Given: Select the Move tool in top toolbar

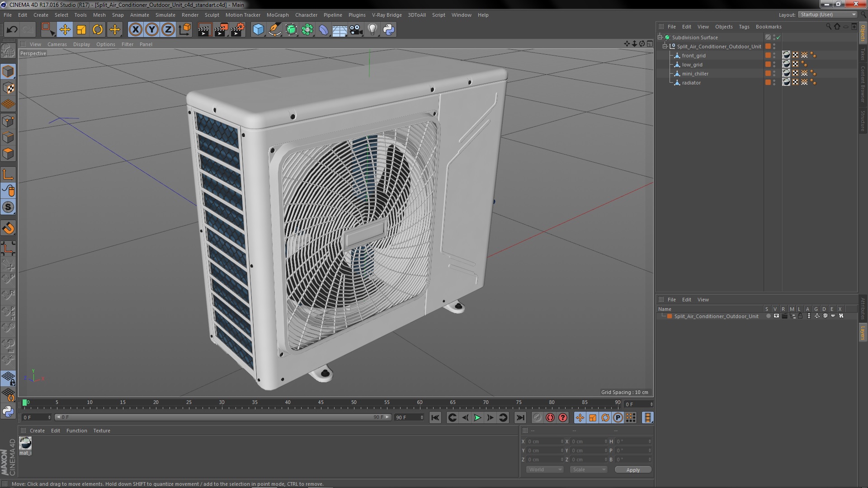Looking at the screenshot, I should coord(65,30).
